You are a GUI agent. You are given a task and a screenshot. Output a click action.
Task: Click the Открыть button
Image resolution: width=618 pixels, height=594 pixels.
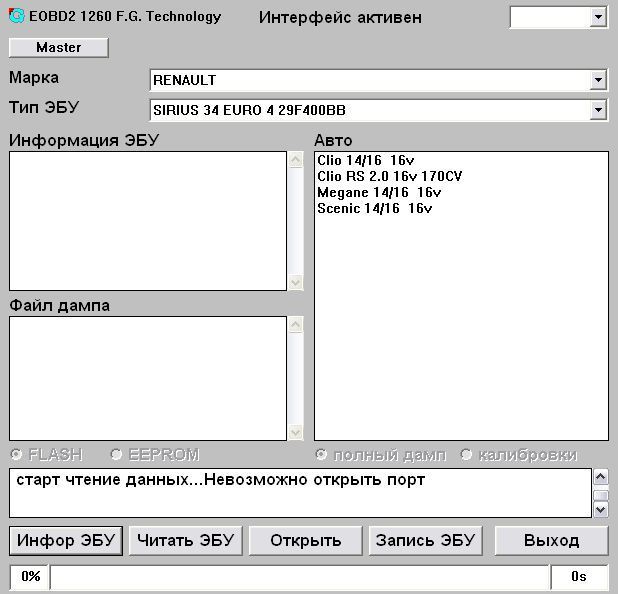point(305,540)
